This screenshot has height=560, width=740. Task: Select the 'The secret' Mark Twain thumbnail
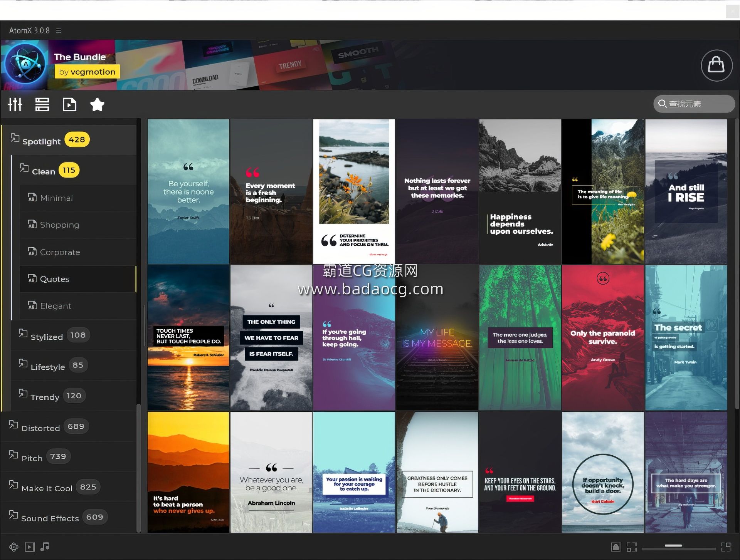tap(686, 338)
